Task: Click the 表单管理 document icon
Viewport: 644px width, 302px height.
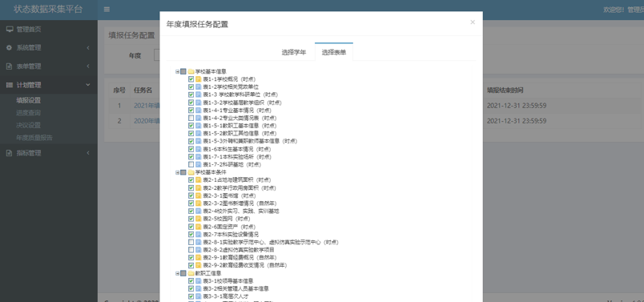Action: tap(10, 66)
